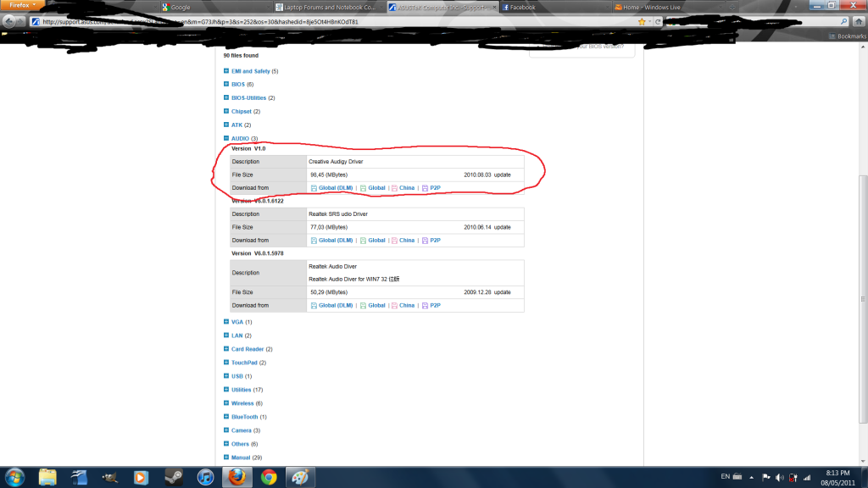This screenshot has height=488, width=868.
Task: Reload the current page
Action: coord(658,21)
